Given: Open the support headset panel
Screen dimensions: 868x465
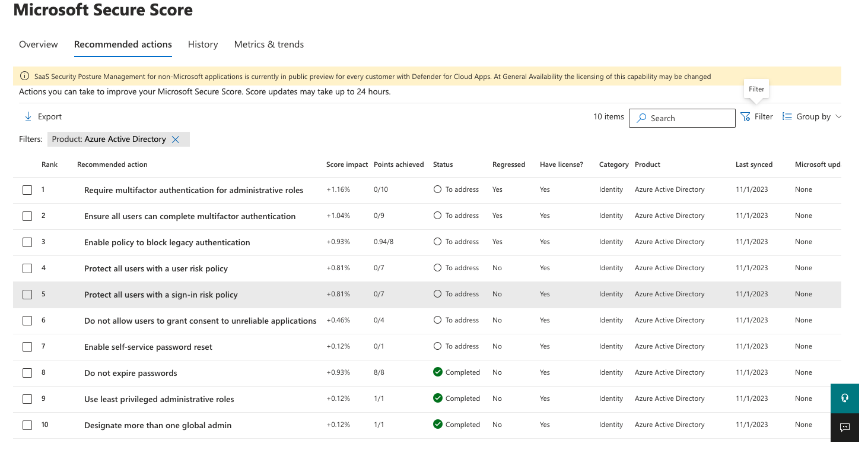Looking at the screenshot, I should click(x=844, y=398).
